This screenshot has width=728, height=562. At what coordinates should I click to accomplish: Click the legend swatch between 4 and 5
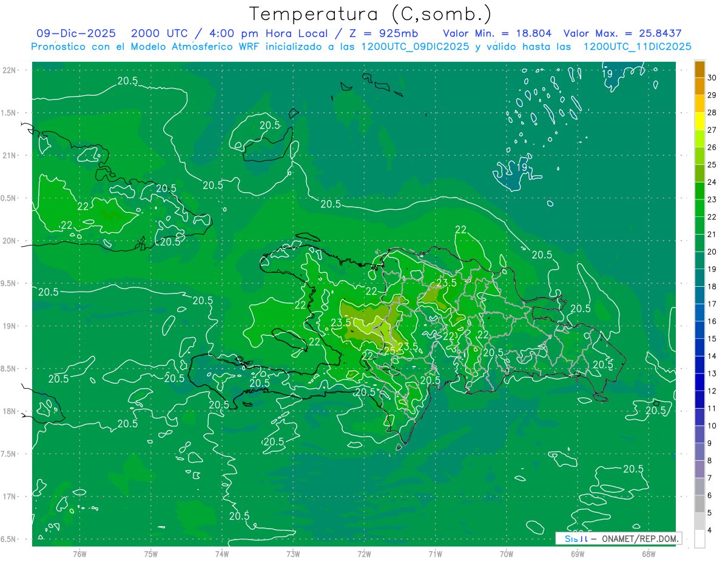(x=699, y=522)
